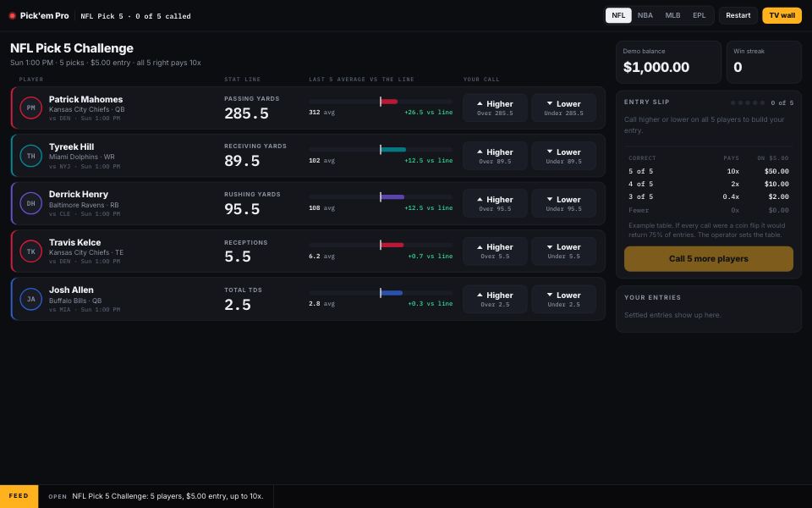The image size is (812, 508).
Task: Click the 4 of 5 payout row
Action: coord(709,184)
